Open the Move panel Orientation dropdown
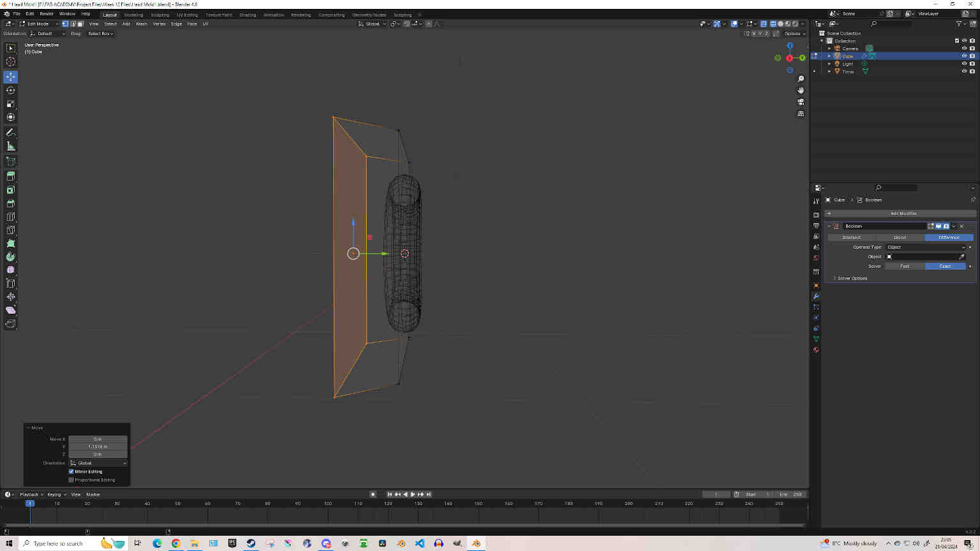Image resolution: width=980 pixels, height=551 pixels. click(98, 463)
